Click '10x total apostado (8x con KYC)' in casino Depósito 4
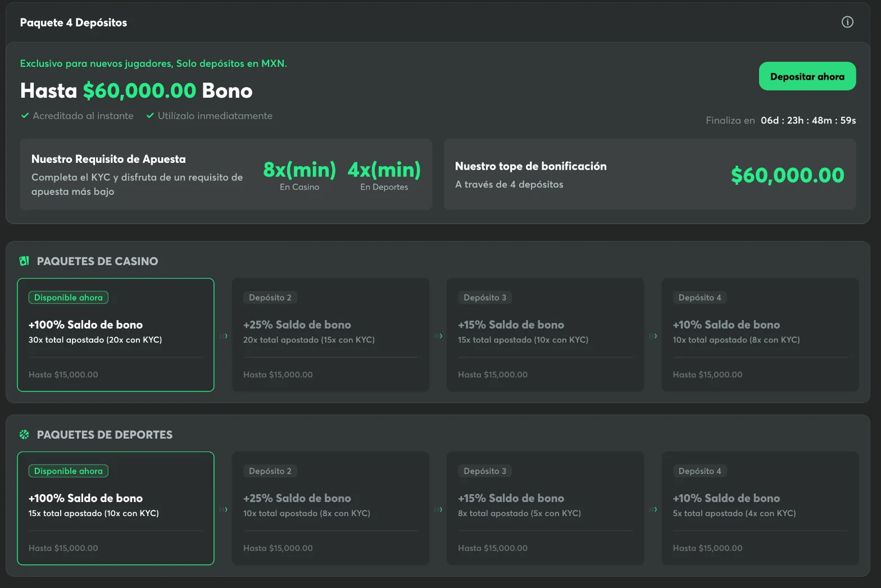Viewport: 881px width, 588px height. [x=736, y=340]
